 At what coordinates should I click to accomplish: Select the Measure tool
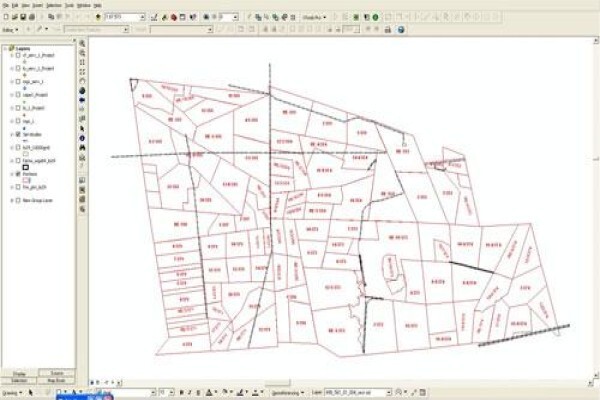point(82,157)
